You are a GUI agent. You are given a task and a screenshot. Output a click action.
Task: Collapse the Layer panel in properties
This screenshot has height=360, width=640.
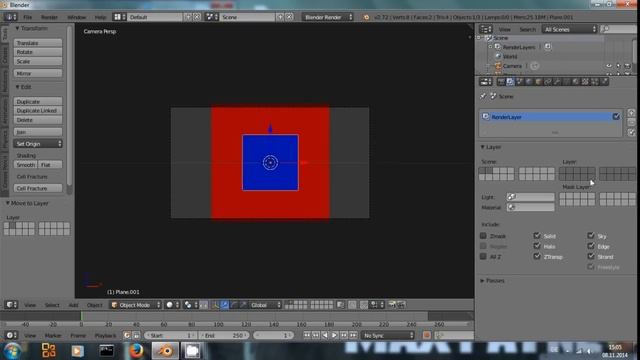(x=482, y=147)
